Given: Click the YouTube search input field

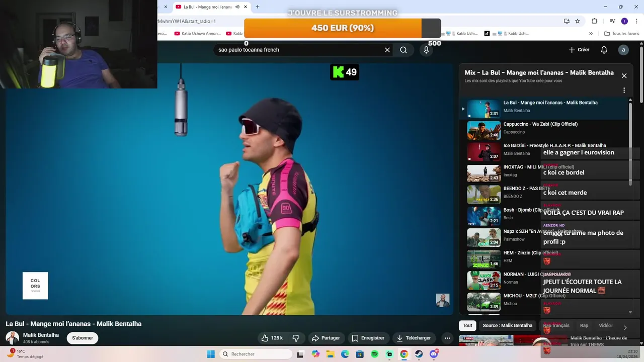Looking at the screenshot, I should coord(299,50).
